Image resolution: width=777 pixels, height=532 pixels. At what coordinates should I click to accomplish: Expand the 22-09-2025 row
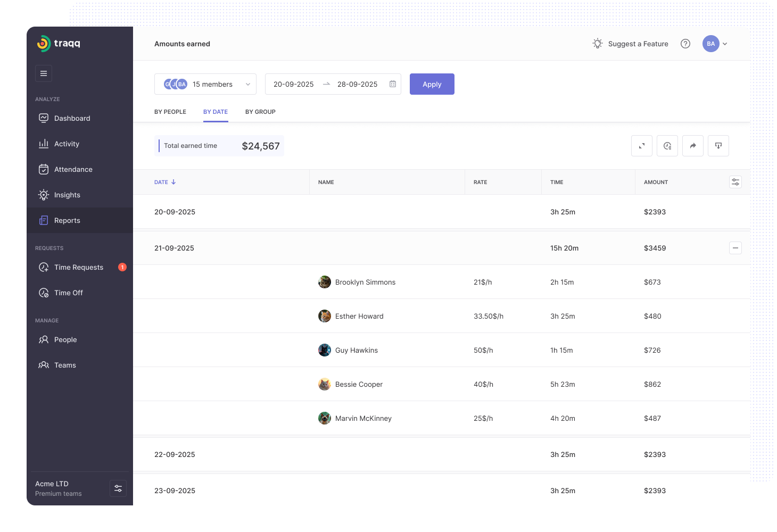pos(442,454)
